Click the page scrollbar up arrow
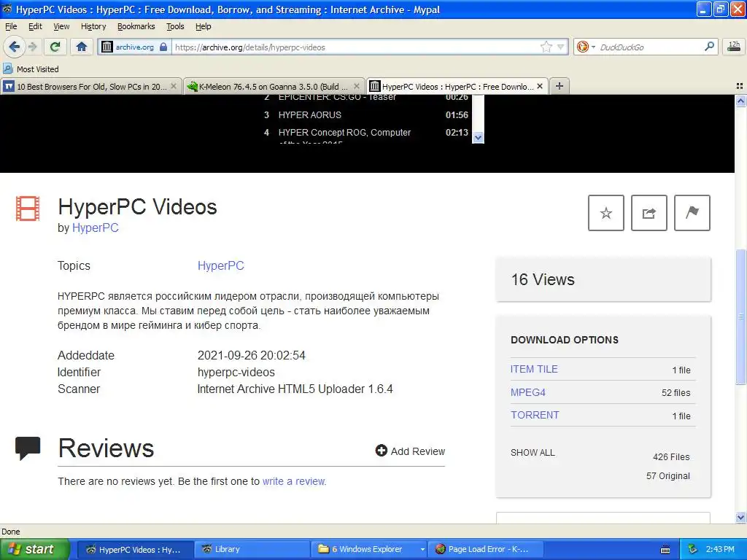Image resolution: width=747 pixels, height=560 pixels. [740, 101]
